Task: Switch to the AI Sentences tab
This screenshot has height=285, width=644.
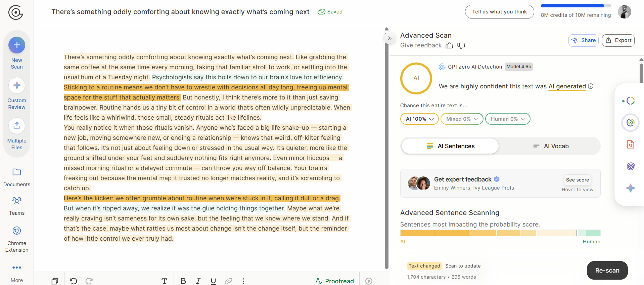Action: tap(450, 146)
